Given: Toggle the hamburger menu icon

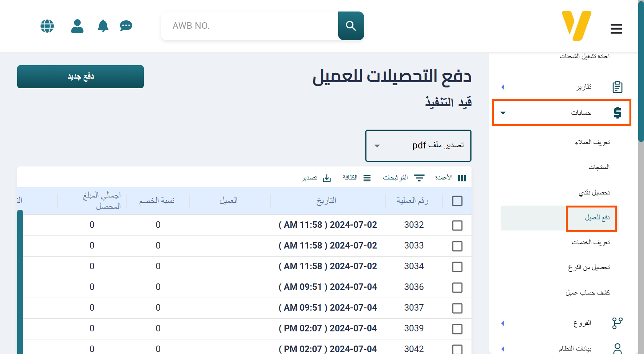Looking at the screenshot, I should tap(616, 29).
